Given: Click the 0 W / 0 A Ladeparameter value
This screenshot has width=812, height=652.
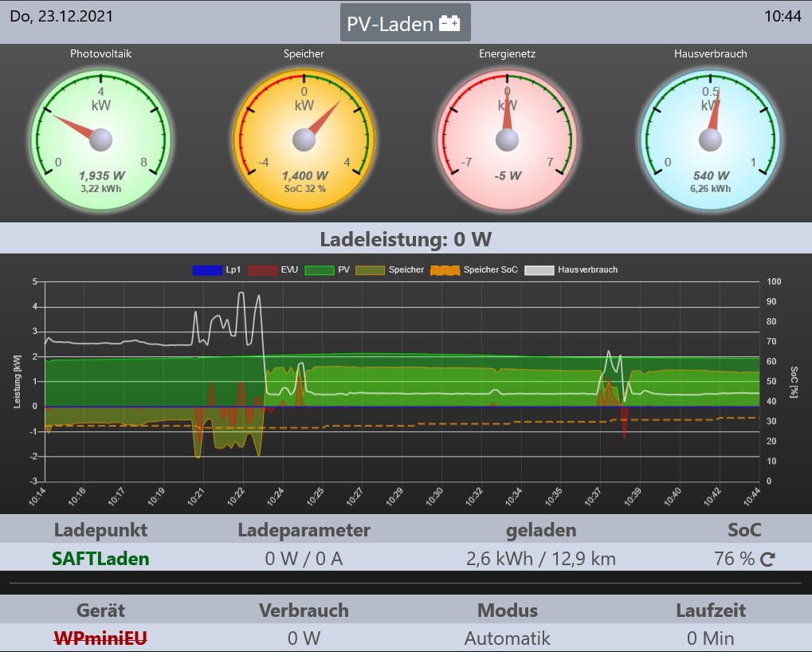Looking at the screenshot, I should coord(304,559).
